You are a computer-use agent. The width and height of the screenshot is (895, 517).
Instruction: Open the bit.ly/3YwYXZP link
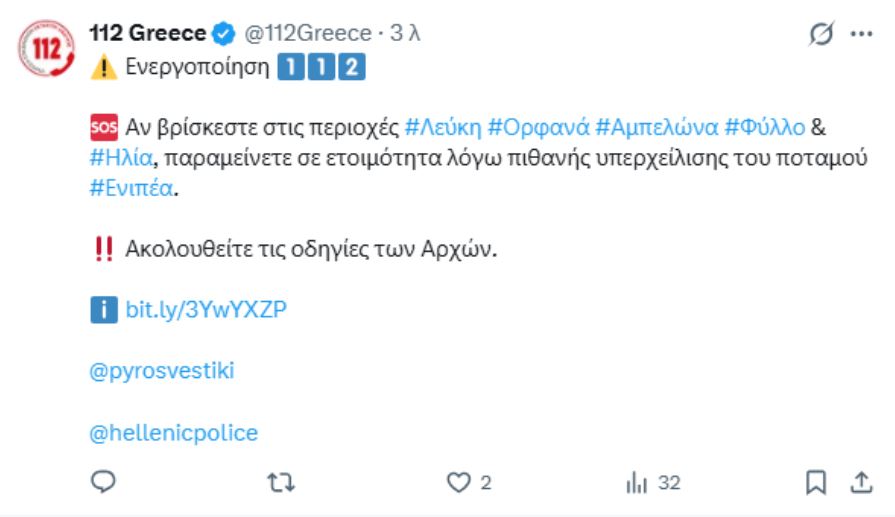tap(206, 309)
